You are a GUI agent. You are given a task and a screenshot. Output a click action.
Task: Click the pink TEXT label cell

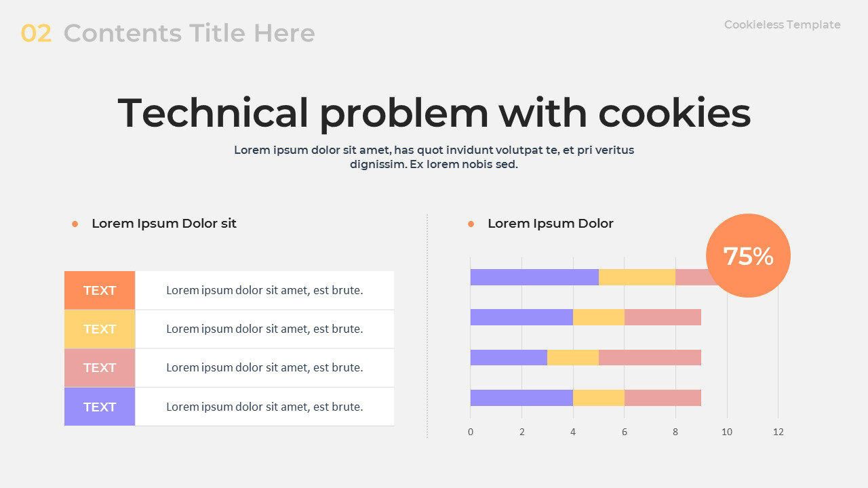coord(100,367)
